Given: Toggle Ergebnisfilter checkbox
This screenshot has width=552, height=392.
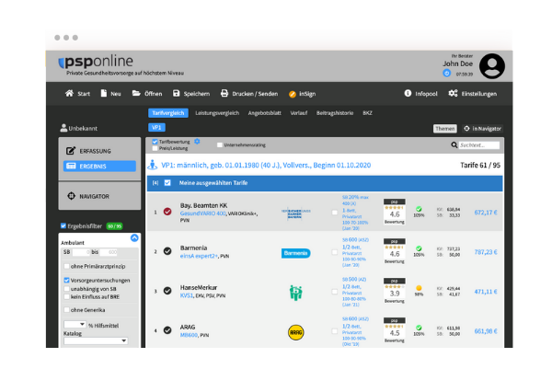Looking at the screenshot, I should (x=63, y=225).
